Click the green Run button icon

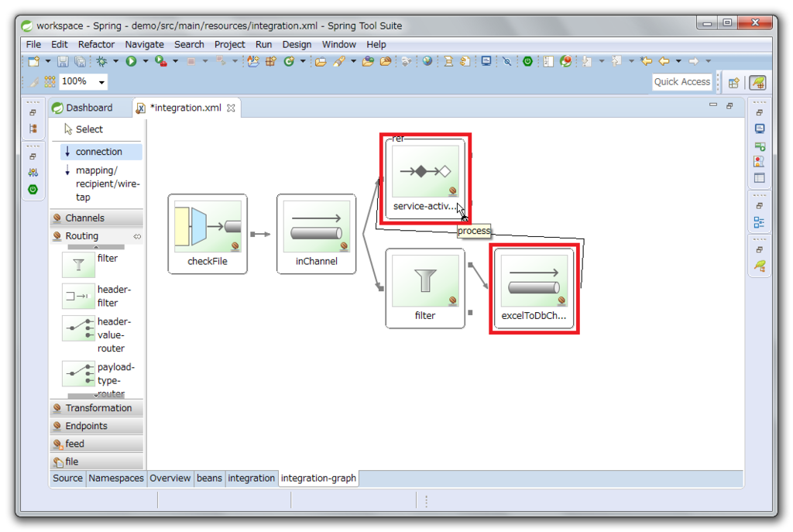[x=131, y=61]
